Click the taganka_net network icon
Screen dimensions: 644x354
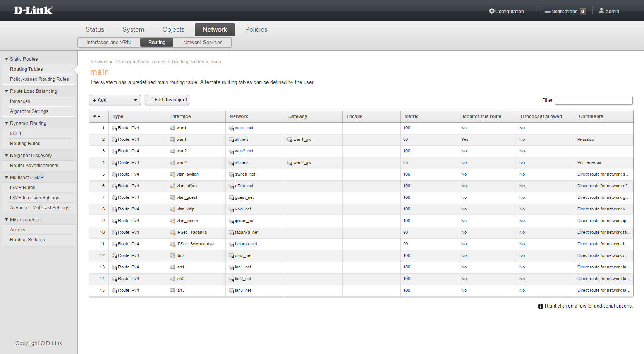pos(231,233)
